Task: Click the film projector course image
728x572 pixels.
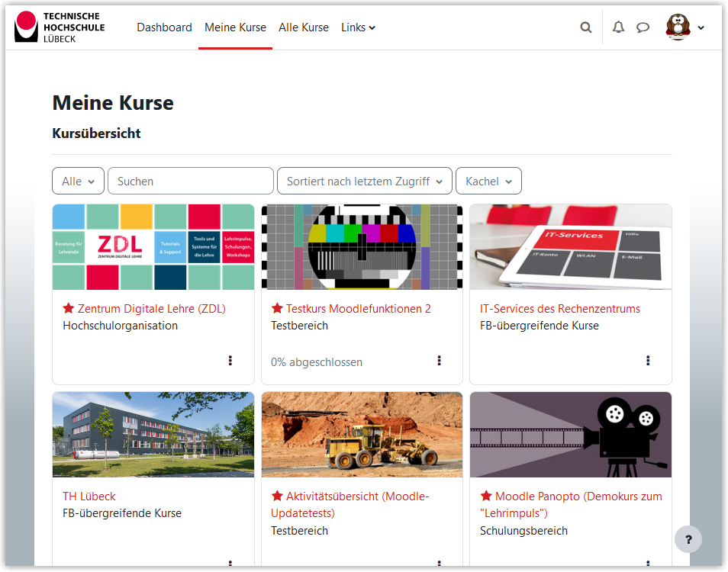Action: pos(571,435)
